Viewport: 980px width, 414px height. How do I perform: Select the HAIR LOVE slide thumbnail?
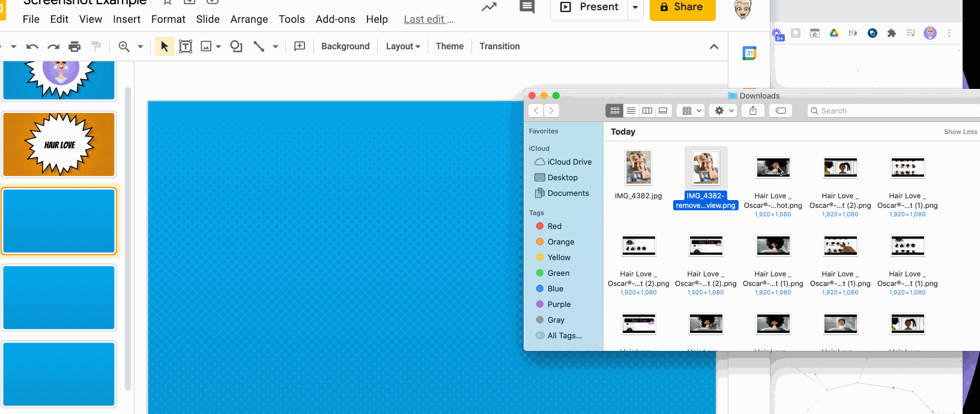point(59,145)
